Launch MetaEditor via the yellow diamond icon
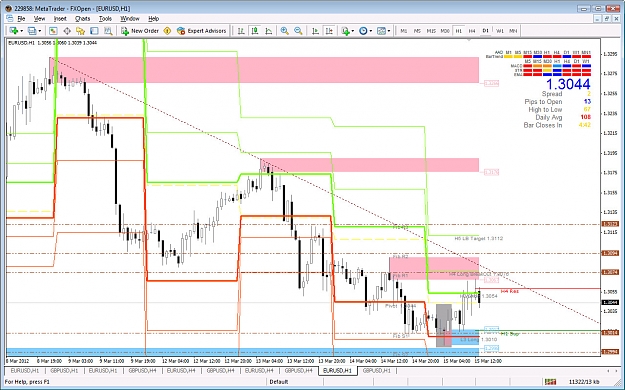The image size is (625, 390). coord(167,31)
